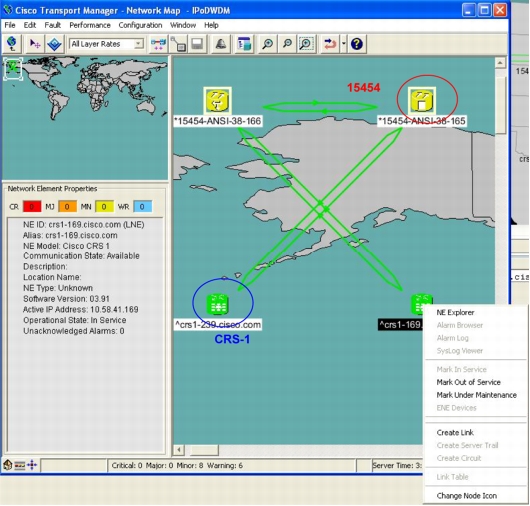This screenshot has width=530, height=506.
Task: Click the zoom area magnifier icon
Action: pyautogui.click(x=306, y=44)
